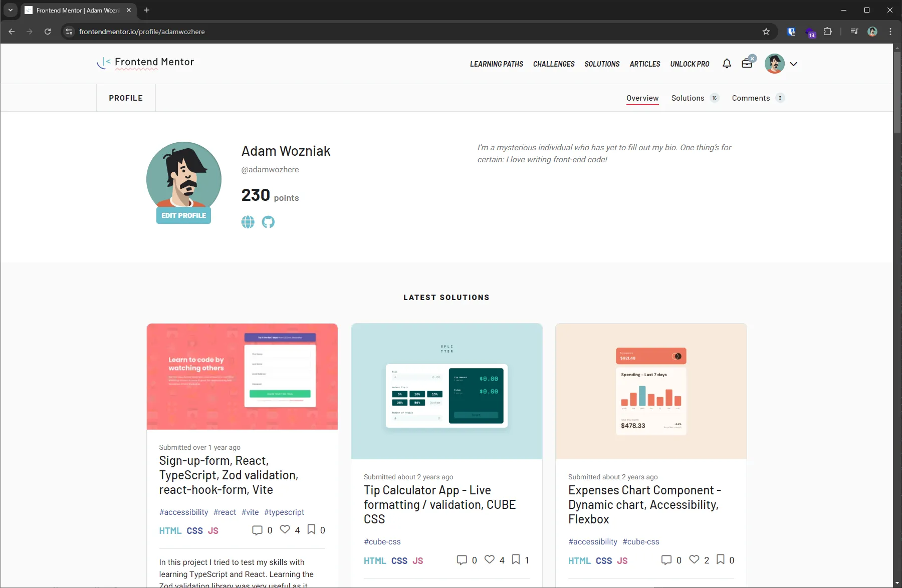Image resolution: width=902 pixels, height=588 pixels.
Task: Select the Overview profile tab
Action: pos(642,98)
